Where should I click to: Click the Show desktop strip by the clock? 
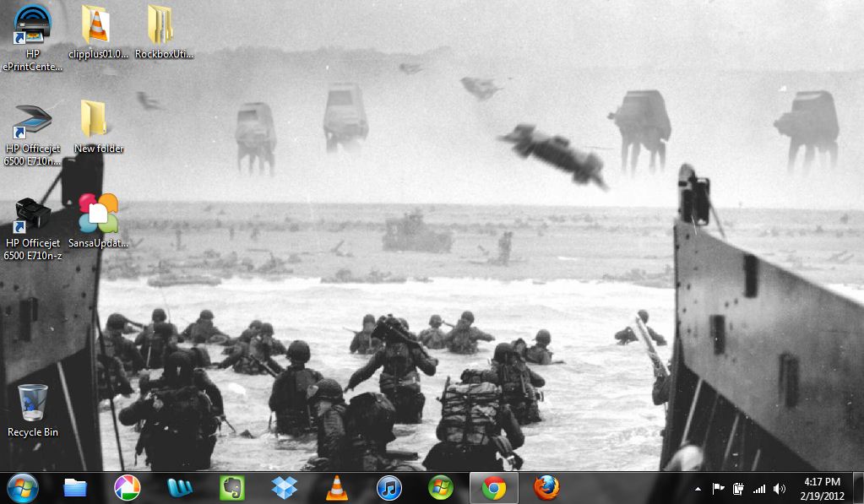858,488
